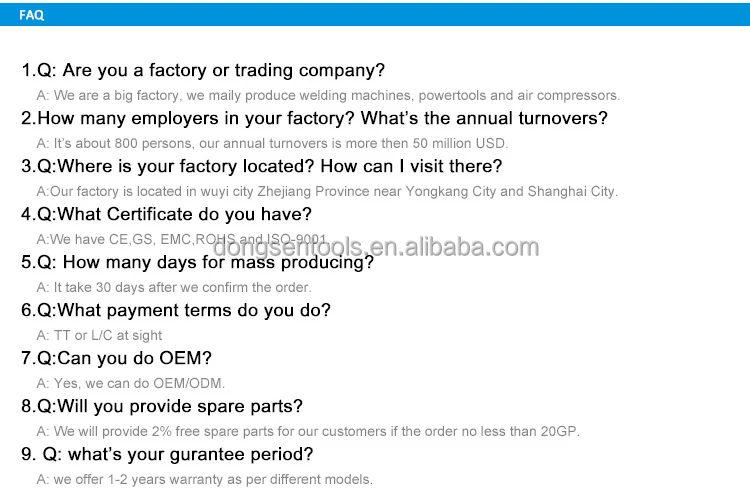Click the answer mentioning 800 persons
Viewport: 750px width, 496px height.
pos(272,143)
